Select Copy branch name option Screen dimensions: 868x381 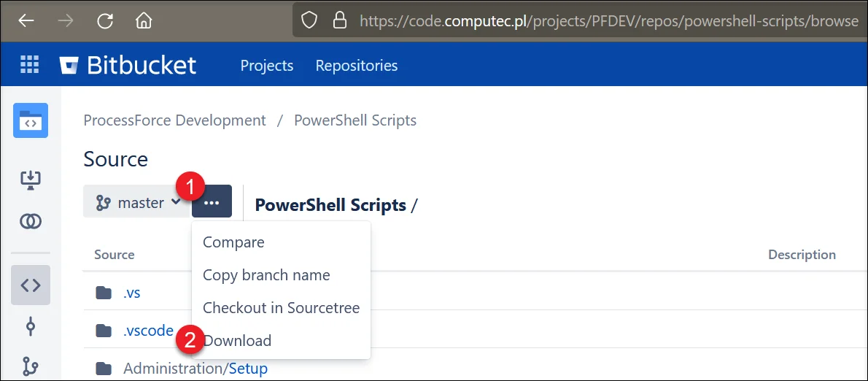[266, 275]
